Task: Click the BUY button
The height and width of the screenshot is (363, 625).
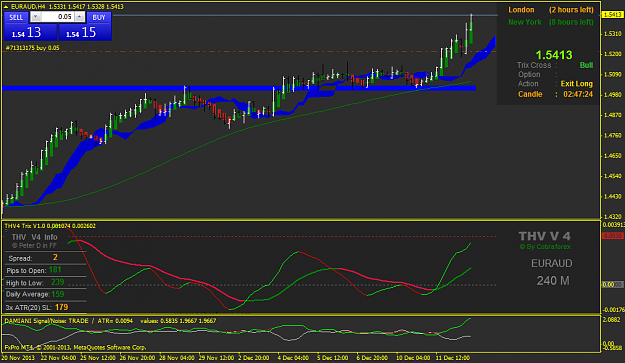Action: click(98, 17)
